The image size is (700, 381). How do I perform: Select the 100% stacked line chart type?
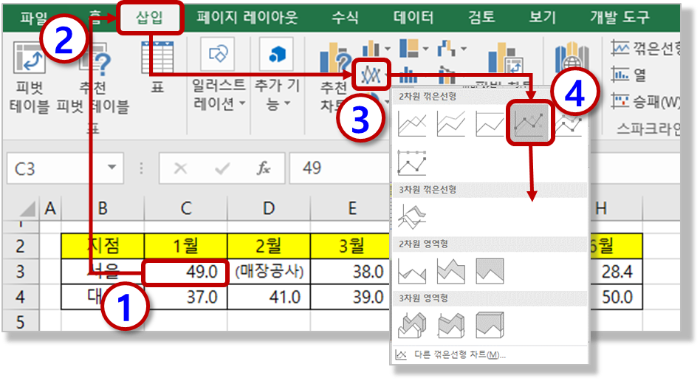click(490, 124)
